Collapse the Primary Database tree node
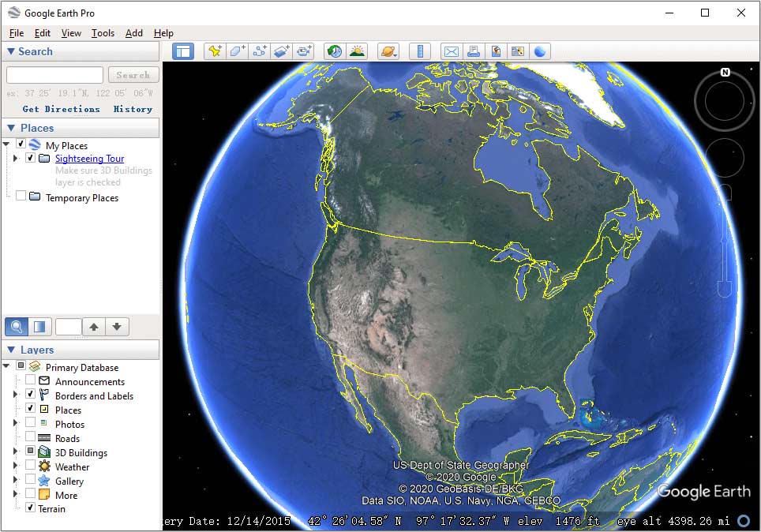 (x=6, y=365)
